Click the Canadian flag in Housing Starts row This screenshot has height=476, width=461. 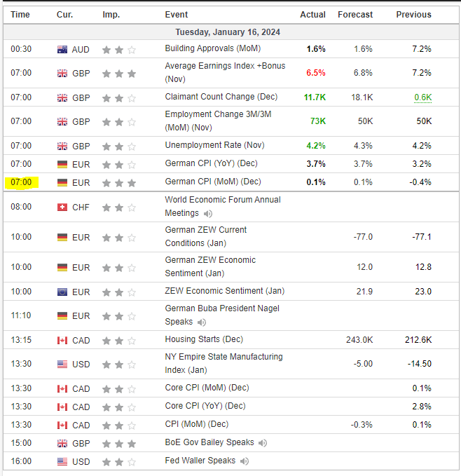62,340
